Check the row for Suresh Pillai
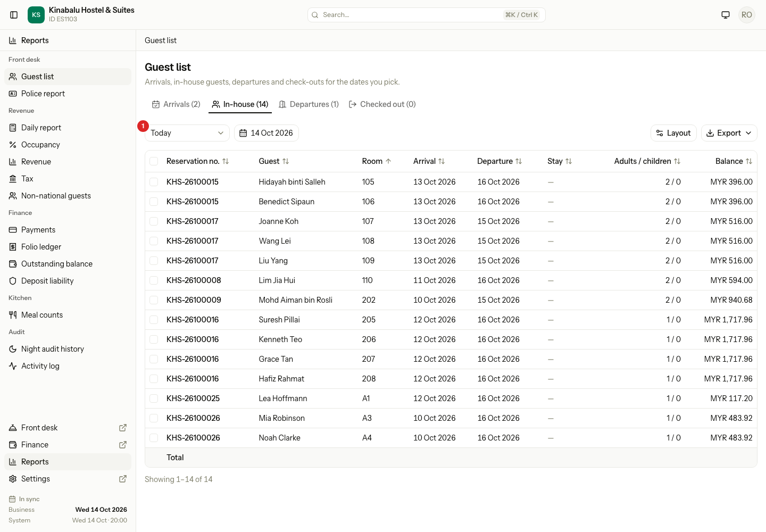 click(x=154, y=320)
